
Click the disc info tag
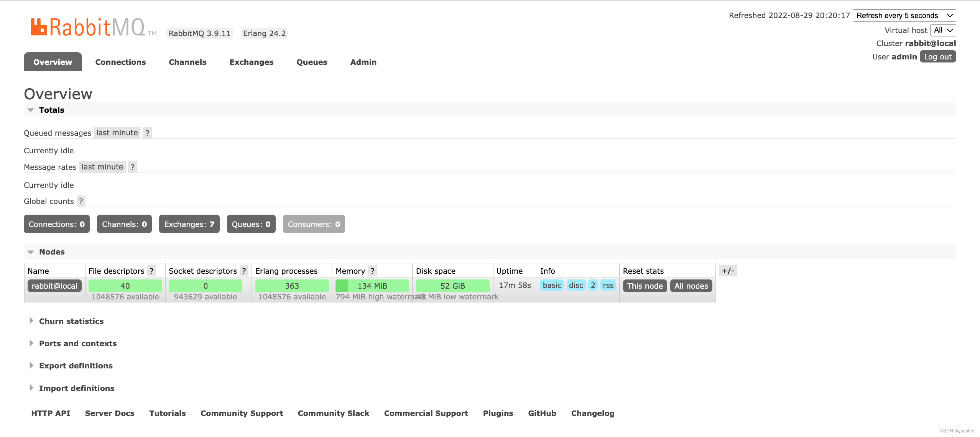click(576, 285)
